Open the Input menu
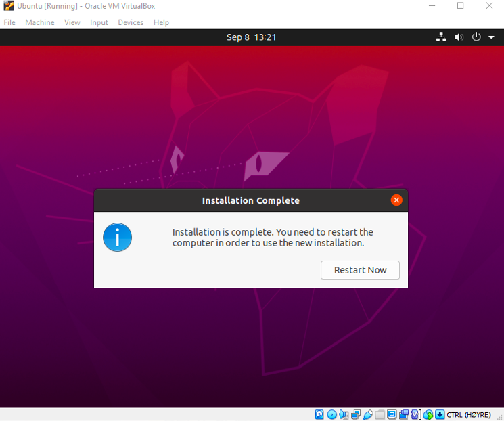 (x=99, y=22)
